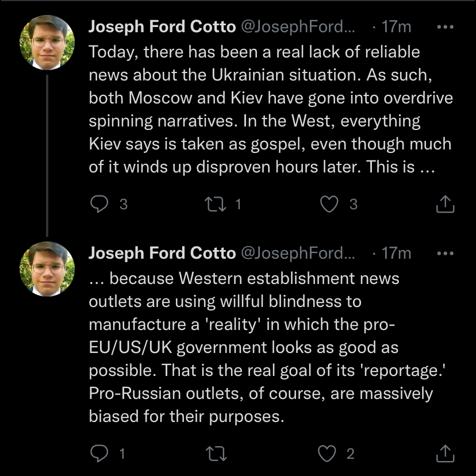Open more options on the '… because Western' tweet
Image resolution: width=476 pixels, height=476 pixels.
pyautogui.click(x=446, y=253)
